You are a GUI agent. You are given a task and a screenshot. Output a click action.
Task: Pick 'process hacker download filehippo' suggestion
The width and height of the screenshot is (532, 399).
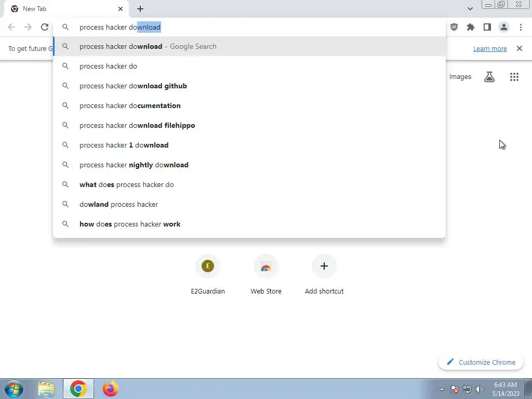point(249,125)
